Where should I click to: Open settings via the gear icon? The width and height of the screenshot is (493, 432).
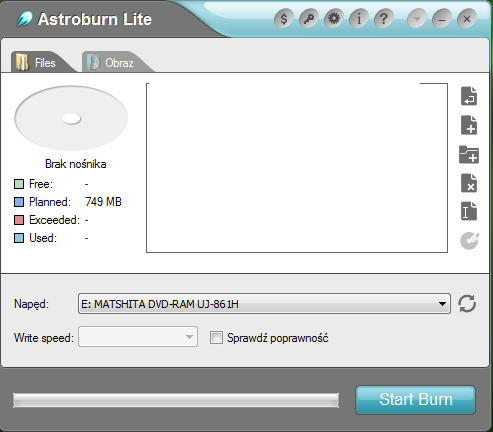click(334, 19)
